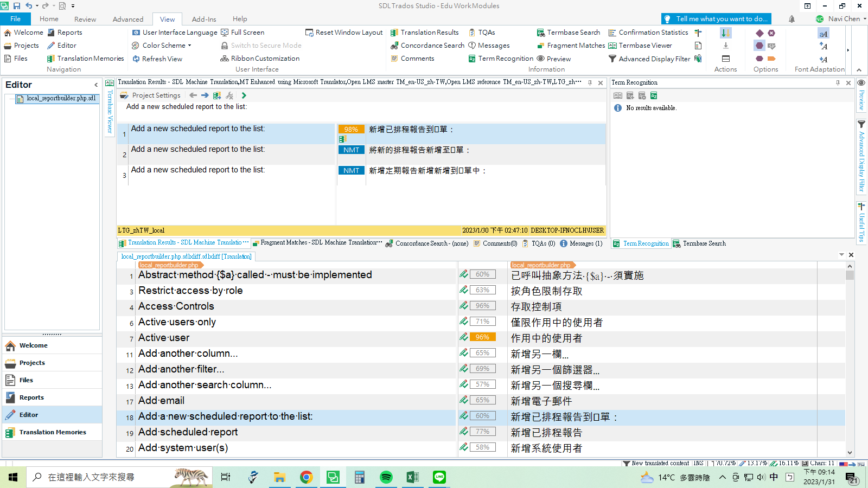Screen dimensions: 868x488
Task: Open the Comments window from ribbon
Action: [412, 59]
